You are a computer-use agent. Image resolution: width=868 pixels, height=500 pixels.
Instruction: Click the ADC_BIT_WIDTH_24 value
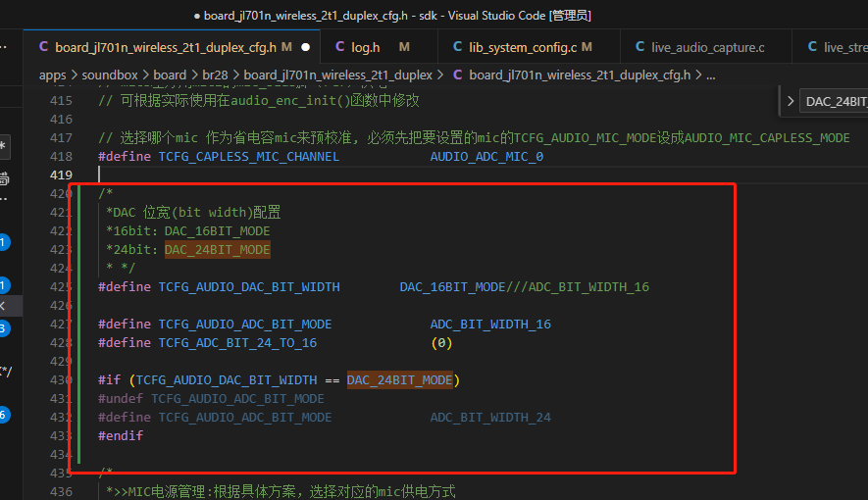[x=490, y=417]
